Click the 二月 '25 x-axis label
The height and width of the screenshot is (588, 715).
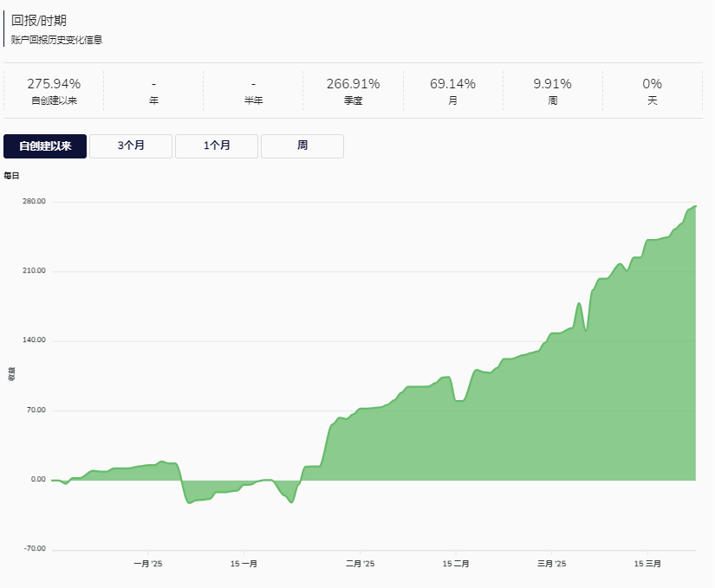click(360, 564)
